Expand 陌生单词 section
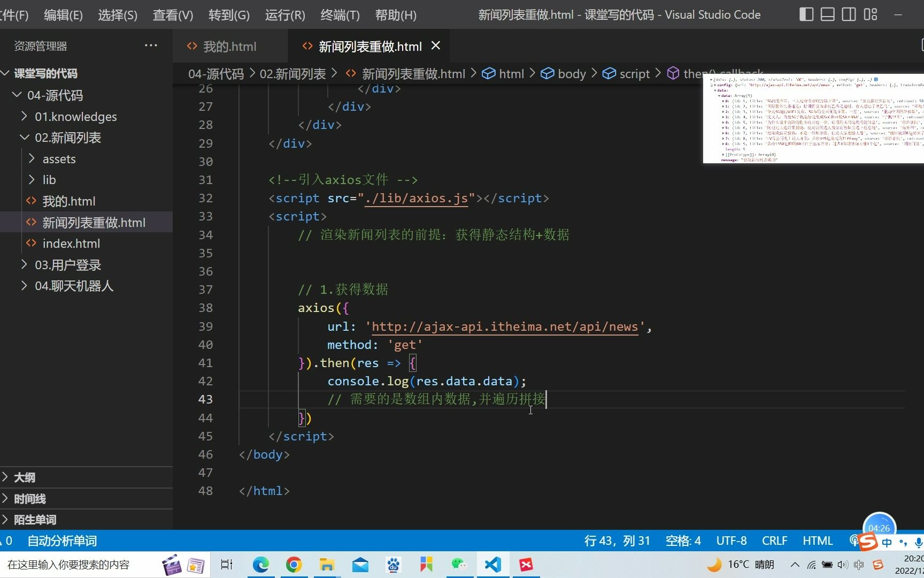Image resolution: width=924 pixels, height=578 pixels. pyautogui.click(x=86, y=520)
